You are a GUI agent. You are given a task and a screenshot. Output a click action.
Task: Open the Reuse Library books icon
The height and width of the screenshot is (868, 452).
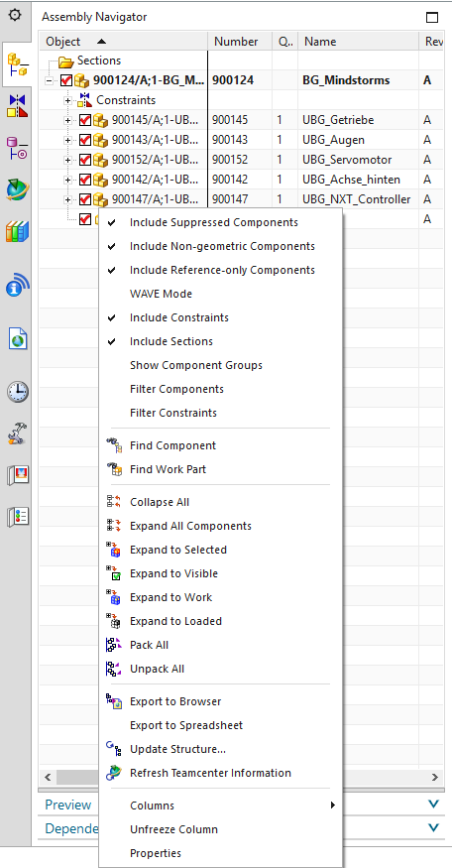17,231
